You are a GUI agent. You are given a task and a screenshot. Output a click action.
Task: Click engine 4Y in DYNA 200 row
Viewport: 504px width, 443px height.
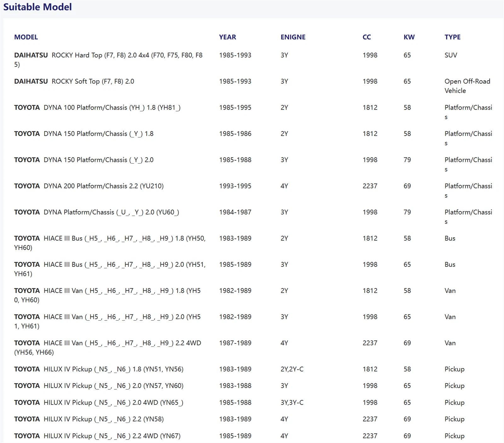284,186
